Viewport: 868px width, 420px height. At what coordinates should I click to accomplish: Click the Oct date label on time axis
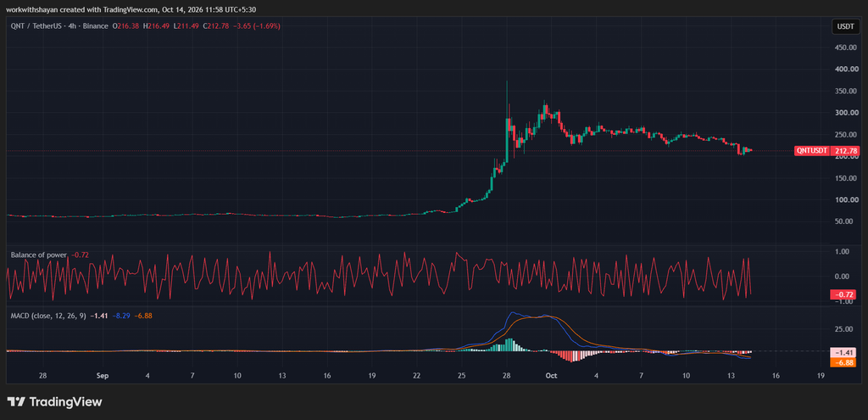551,375
